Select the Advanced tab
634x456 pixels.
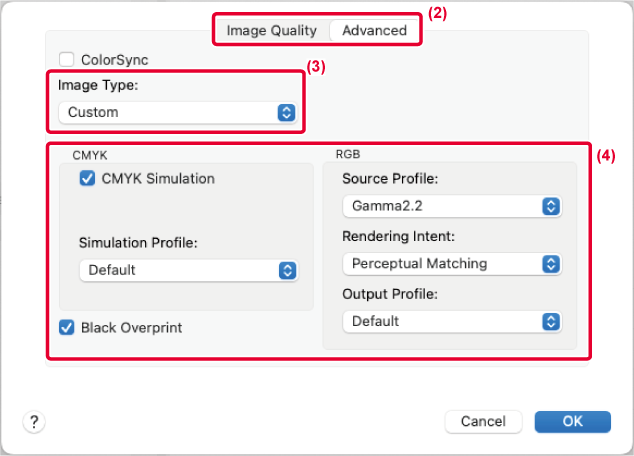coord(374,30)
